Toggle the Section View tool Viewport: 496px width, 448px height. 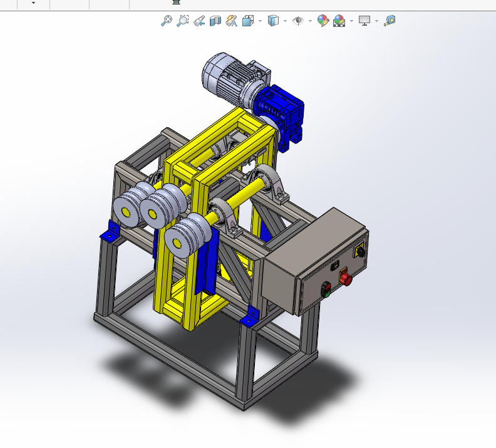215,21
